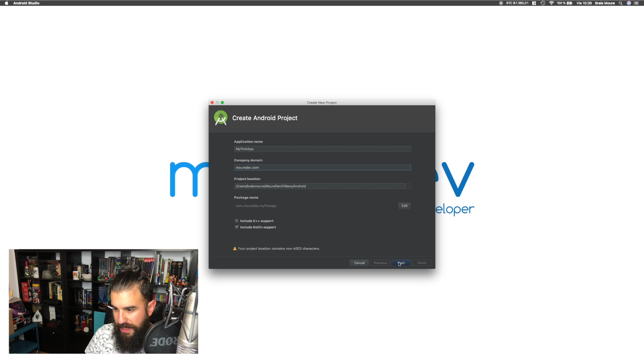The image size is (644, 362).
Task: Browse for project location with ellipsis button
Action: [x=409, y=186]
